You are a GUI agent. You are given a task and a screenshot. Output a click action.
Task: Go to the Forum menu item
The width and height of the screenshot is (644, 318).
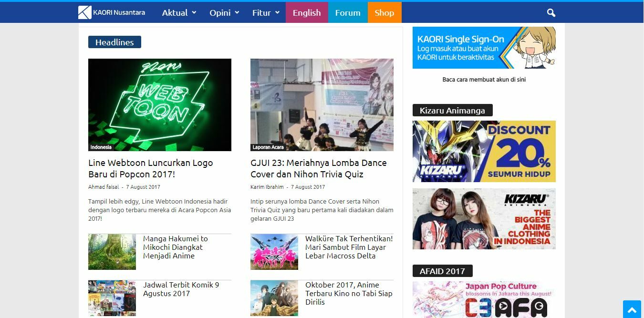pyautogui.click(x=348, y=13)
